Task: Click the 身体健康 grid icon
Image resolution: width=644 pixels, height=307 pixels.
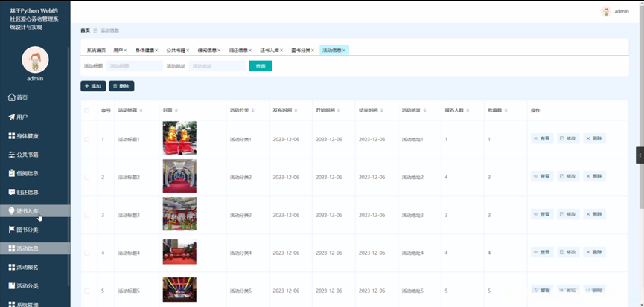Action: (x=11, y=136)
